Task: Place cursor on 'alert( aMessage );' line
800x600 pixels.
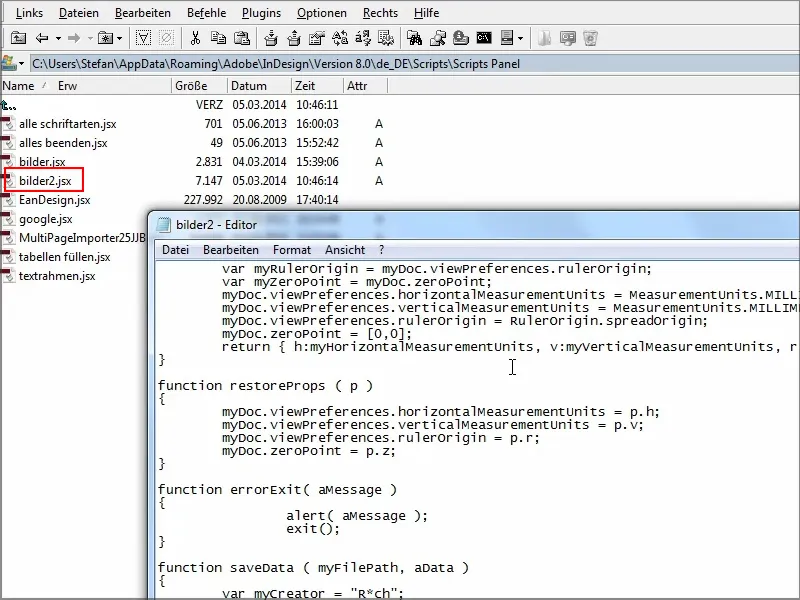Action: tap(357, 516)
